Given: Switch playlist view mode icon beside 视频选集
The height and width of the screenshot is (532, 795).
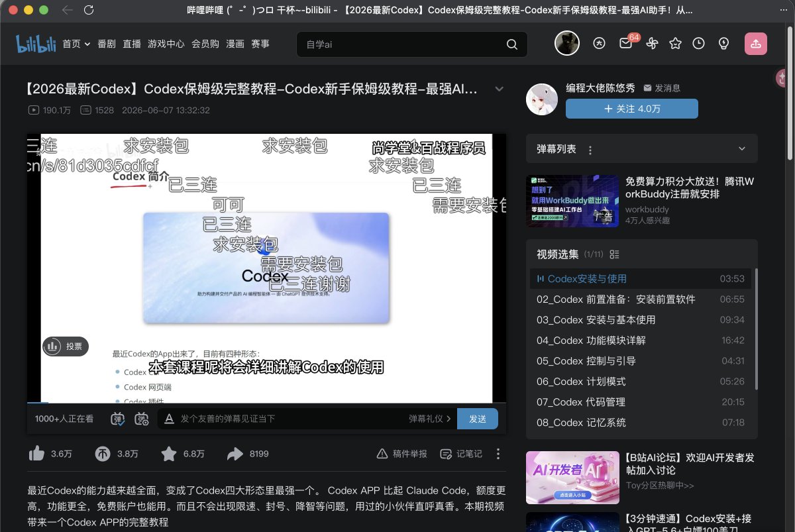Looking at the screenshot, I should click(x=614, y=254).
